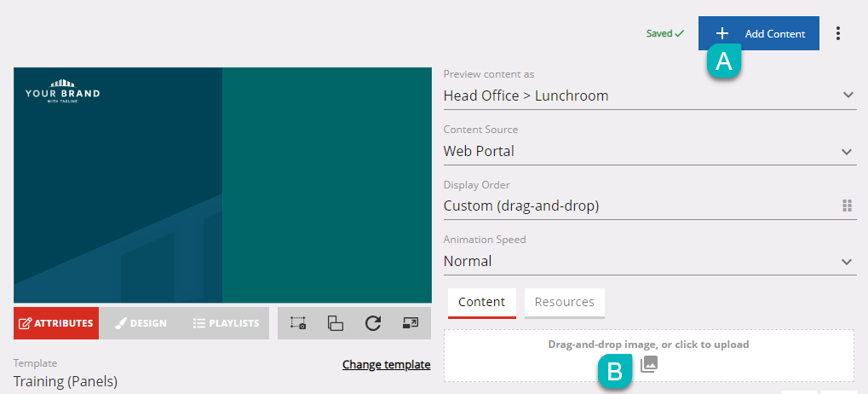This screenshot has height=394, width=868.
Task: Expand the Animation Speed dropdown
Action: [x=847, y=262]
